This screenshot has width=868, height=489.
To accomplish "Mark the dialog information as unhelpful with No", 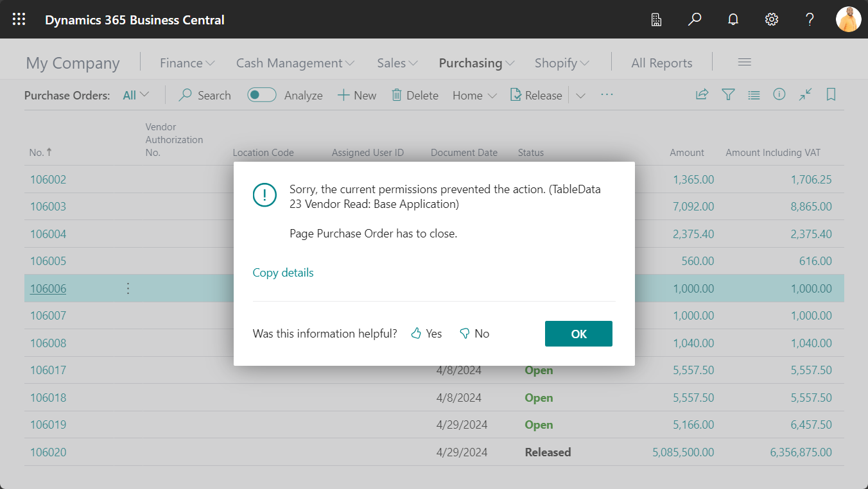I will pos(474,333).
